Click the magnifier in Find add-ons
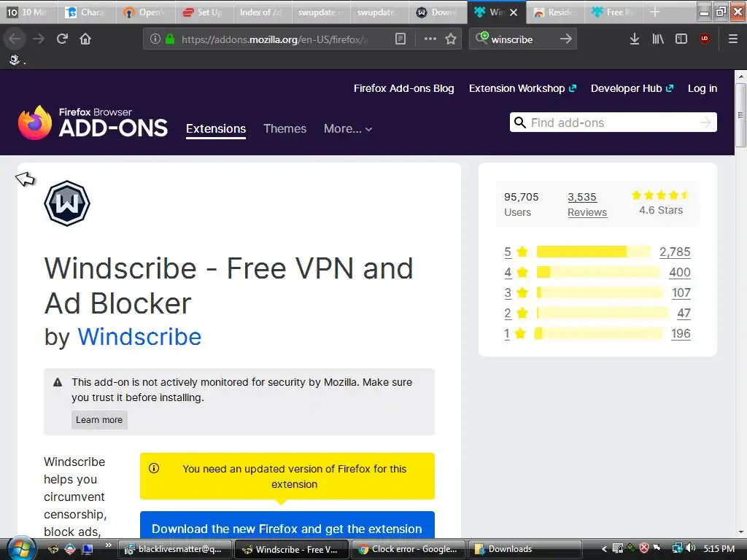The image size is (747, 560). click(520, 122)
